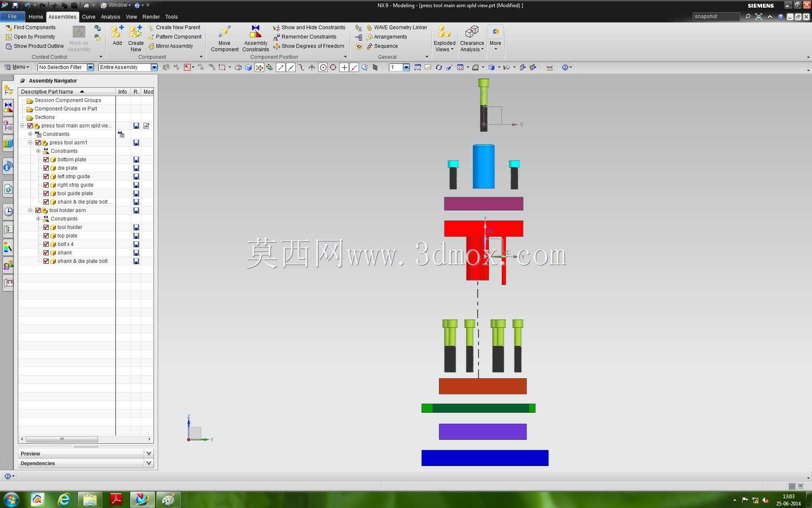The width and height of the screenshot is (812, 508).
Task: Click Pattern Component
Action: pos(174,37)
